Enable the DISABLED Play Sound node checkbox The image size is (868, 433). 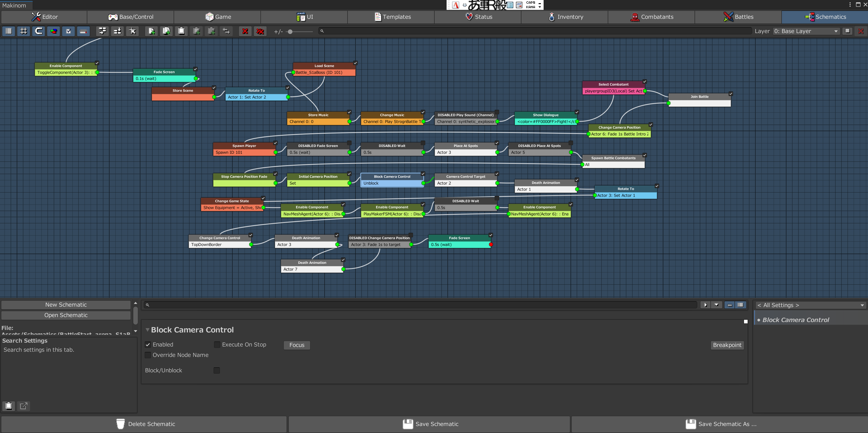(x=497, y=112)
